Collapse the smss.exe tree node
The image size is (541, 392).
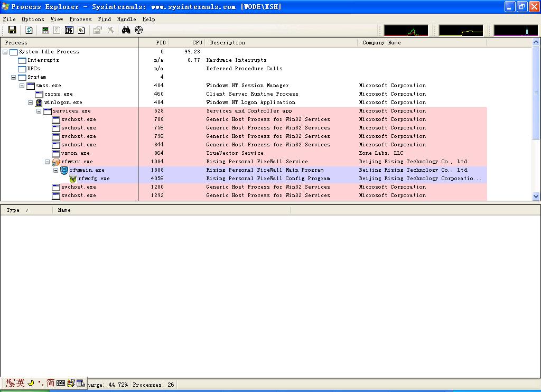[x=22, y=86]
